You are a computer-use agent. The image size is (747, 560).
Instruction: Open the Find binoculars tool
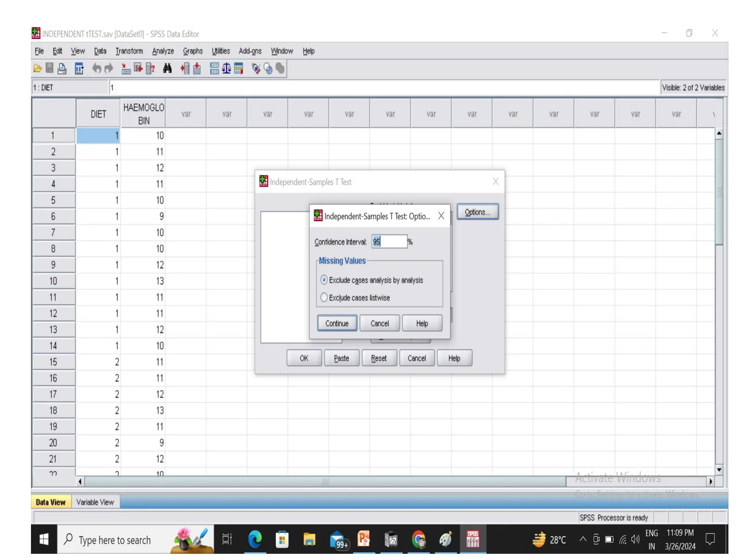167,68
